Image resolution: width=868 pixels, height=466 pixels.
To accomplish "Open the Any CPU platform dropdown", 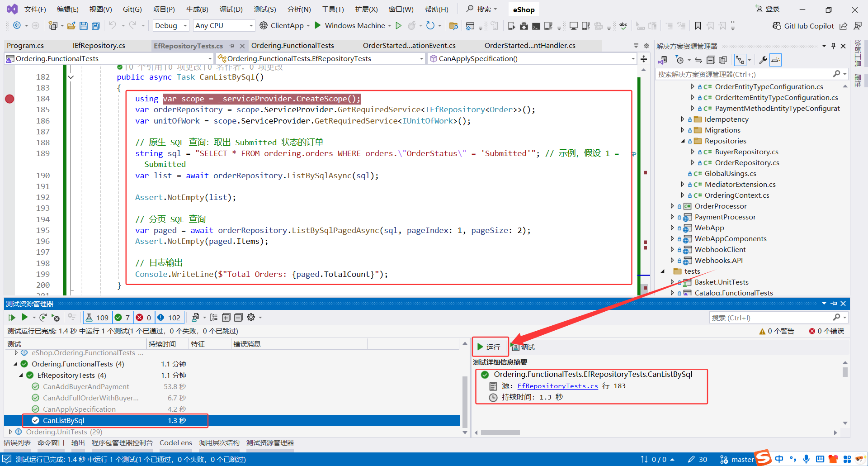I will coord(224,26).
